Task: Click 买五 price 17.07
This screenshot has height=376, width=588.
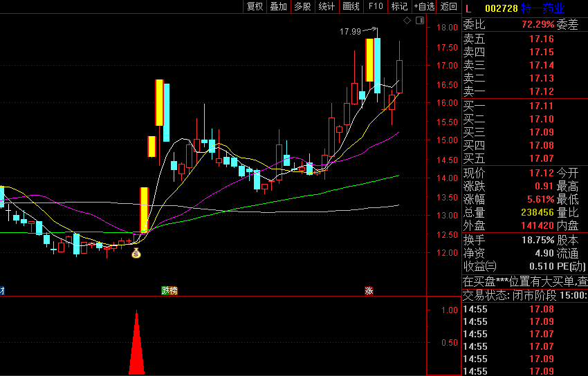Action: click(x=542, y=158)
